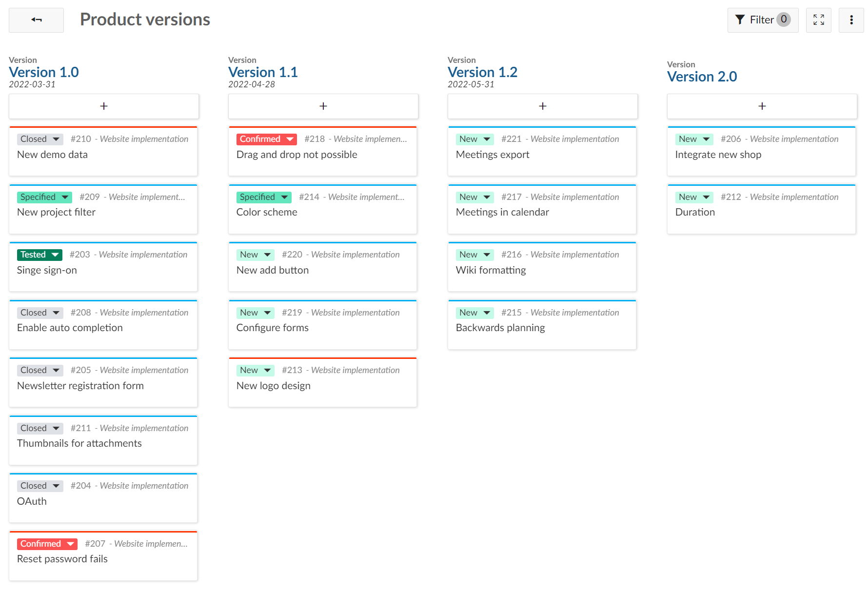The width and height of the screenshot is (868, 593).
Task: Add a card to Version 2.0
Action: tap(762, 106)
